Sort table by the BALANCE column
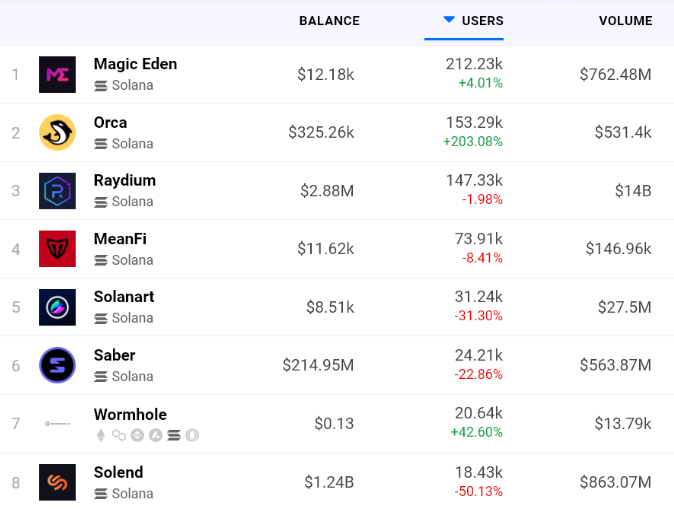The width and height of the screenshot is (674, 509). point(329,21)
